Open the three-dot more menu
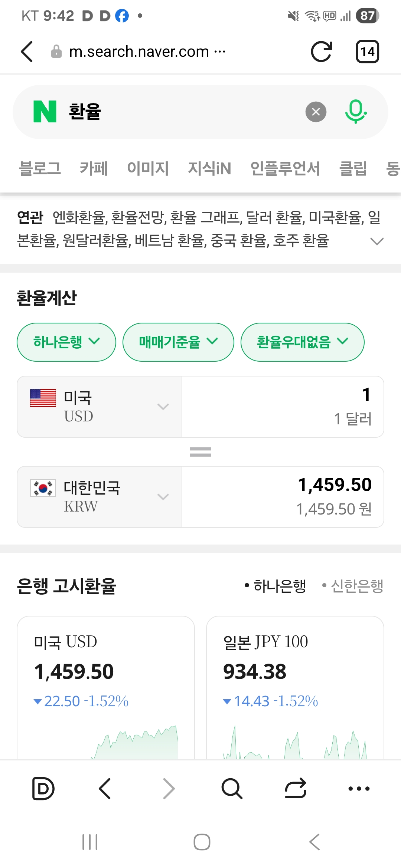 coord(359,788)
